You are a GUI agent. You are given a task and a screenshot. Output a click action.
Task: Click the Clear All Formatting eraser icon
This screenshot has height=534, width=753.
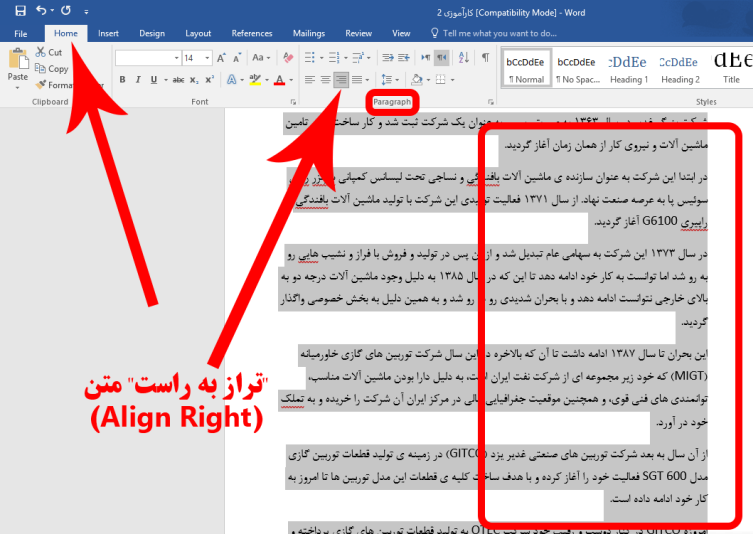pyautogui.click(x=290, y=58)
